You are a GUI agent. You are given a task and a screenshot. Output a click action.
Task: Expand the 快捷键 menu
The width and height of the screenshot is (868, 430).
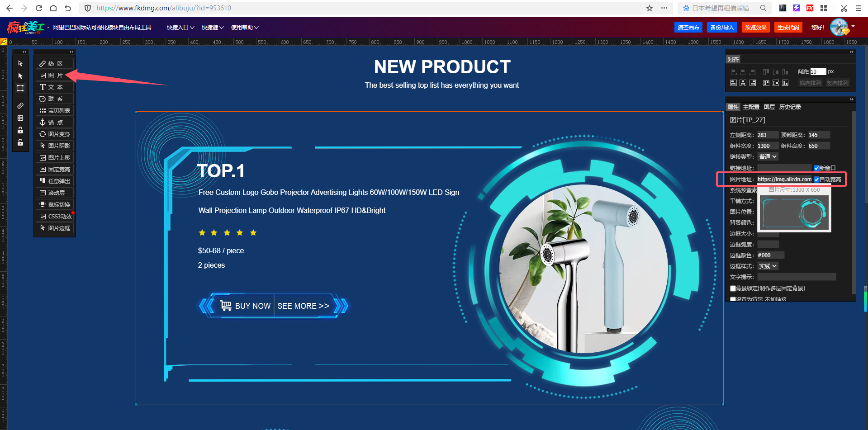(213, 28)
